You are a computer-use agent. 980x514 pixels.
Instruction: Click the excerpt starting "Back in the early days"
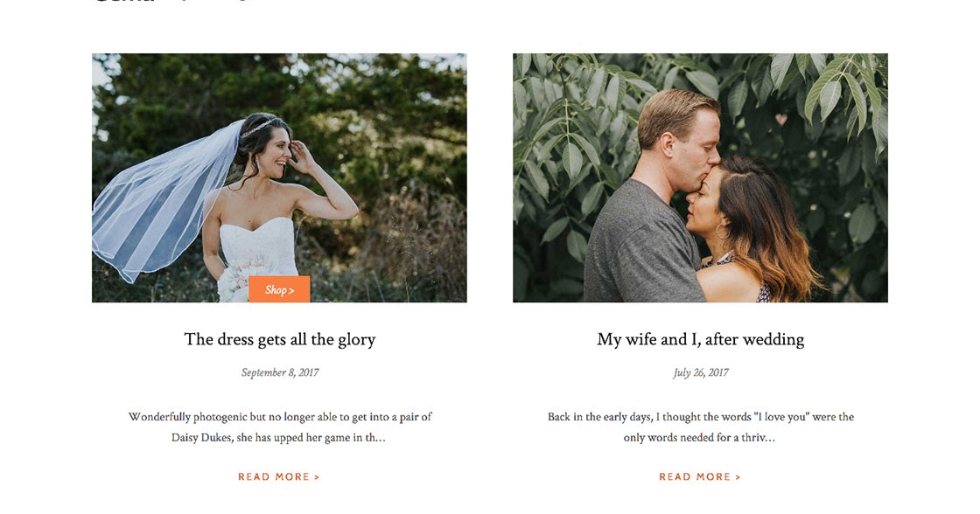pos(700,427)
